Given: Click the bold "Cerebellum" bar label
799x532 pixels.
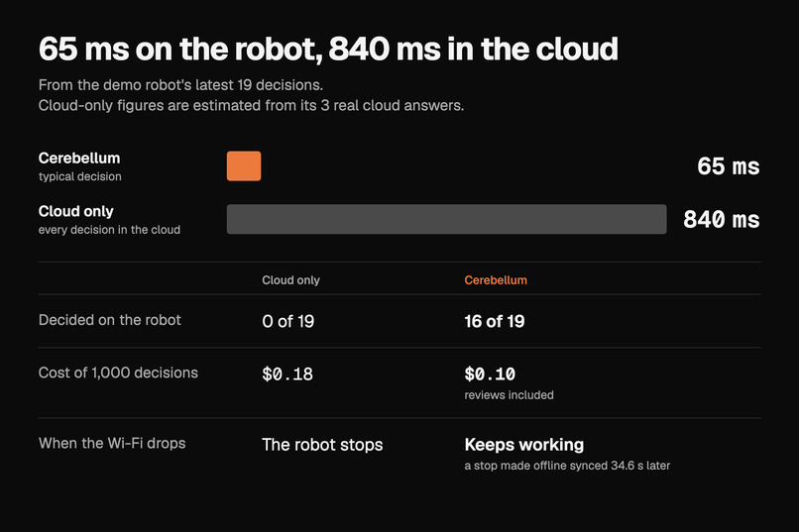Looking at the screenshot, I should [79, 159].
